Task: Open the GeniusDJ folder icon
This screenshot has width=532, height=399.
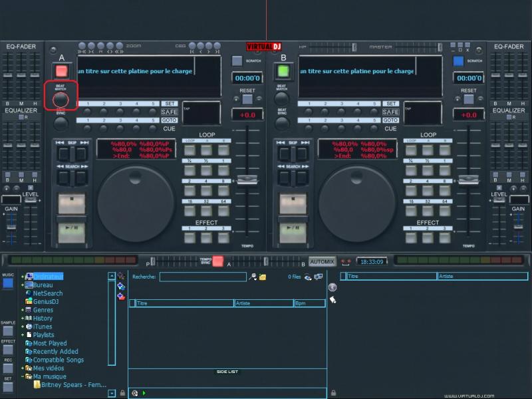Action: 29,301
